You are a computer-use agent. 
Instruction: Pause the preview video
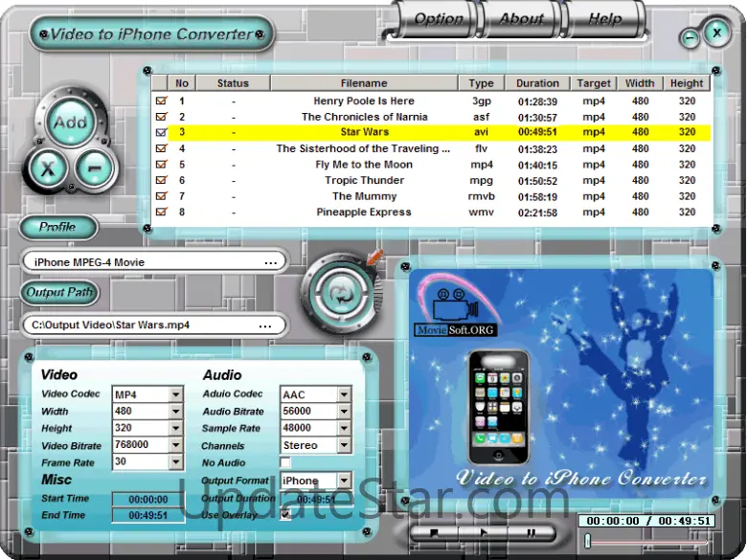point(532,533)
